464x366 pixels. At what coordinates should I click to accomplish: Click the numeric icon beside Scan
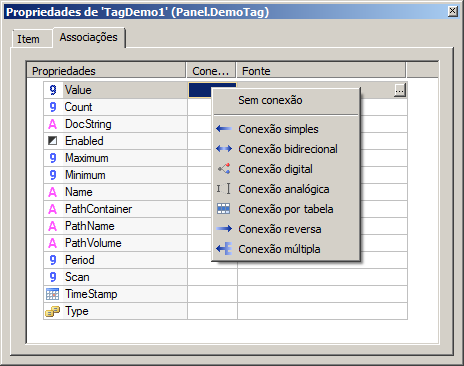pyautogui.click(x=53, y=277)
